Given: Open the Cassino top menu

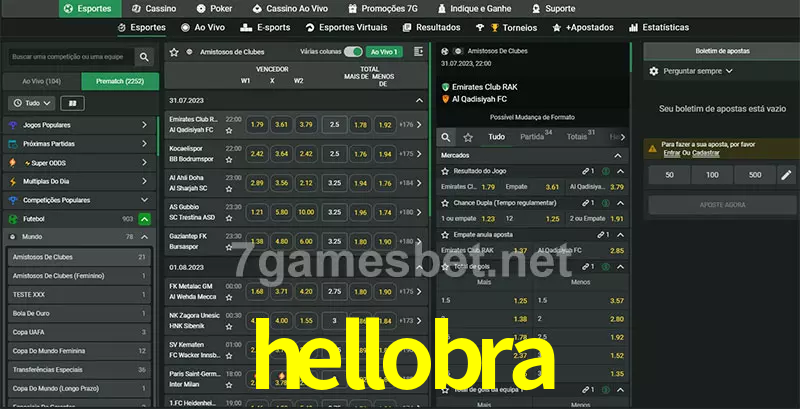Looking at the screenshot, I should pyautogui.click(x=154, y=9).
